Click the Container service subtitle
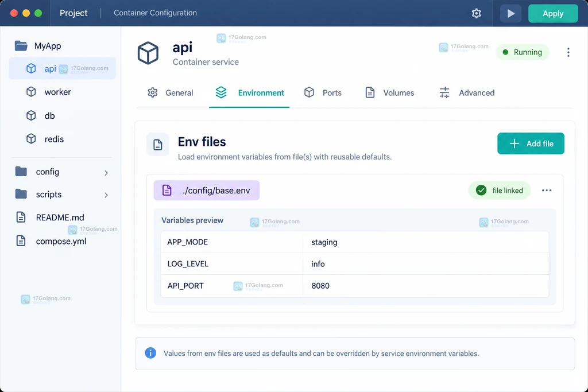The image size is (588, 392). tap(206, 62)
